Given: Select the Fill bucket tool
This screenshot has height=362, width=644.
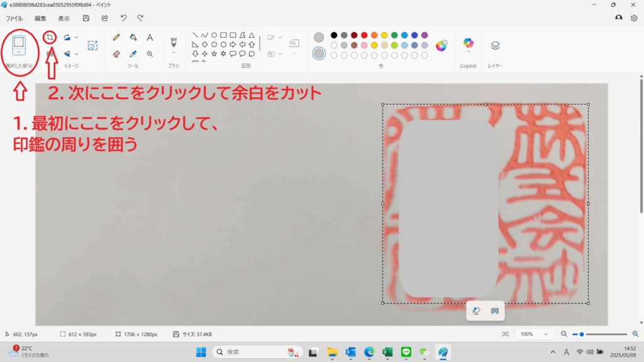Looking at the screenshot, I should point(133,38).
